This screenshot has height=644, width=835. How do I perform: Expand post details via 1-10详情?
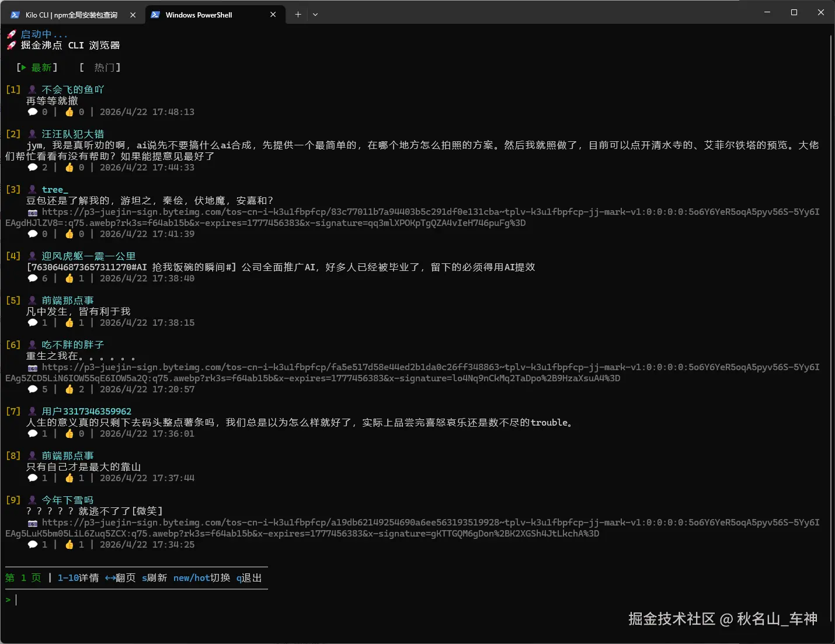(78, 577)
